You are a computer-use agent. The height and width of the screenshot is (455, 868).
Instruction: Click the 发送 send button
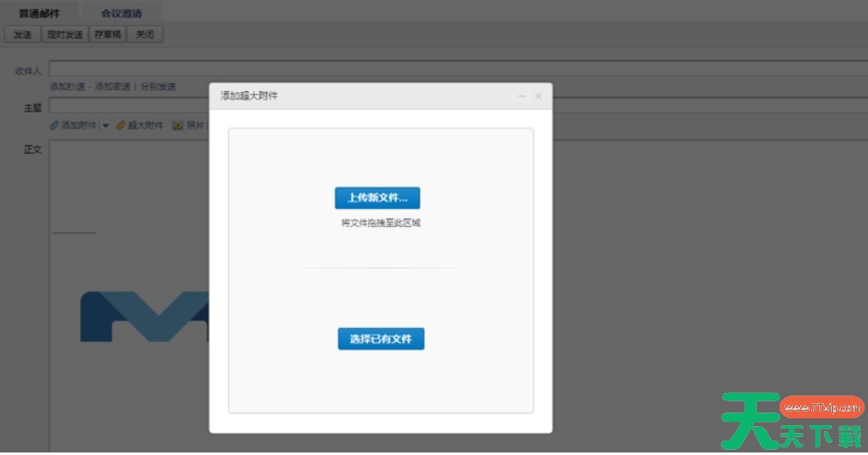click(23, 34)
